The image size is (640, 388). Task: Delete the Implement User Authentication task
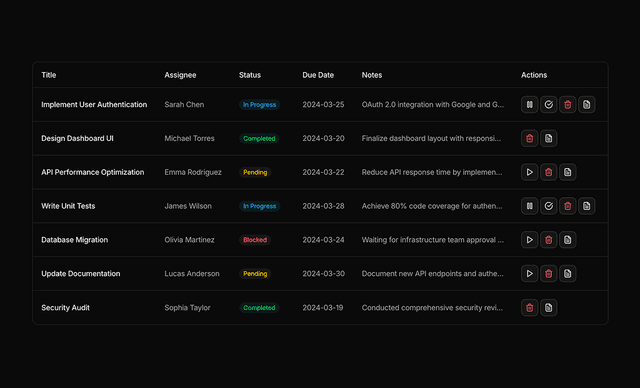coord(567,104)
